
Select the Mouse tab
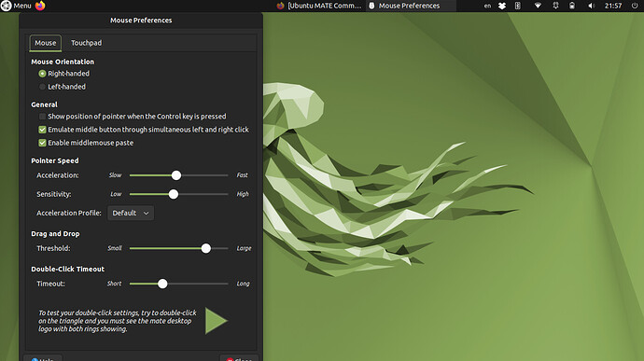coord(45,43)
